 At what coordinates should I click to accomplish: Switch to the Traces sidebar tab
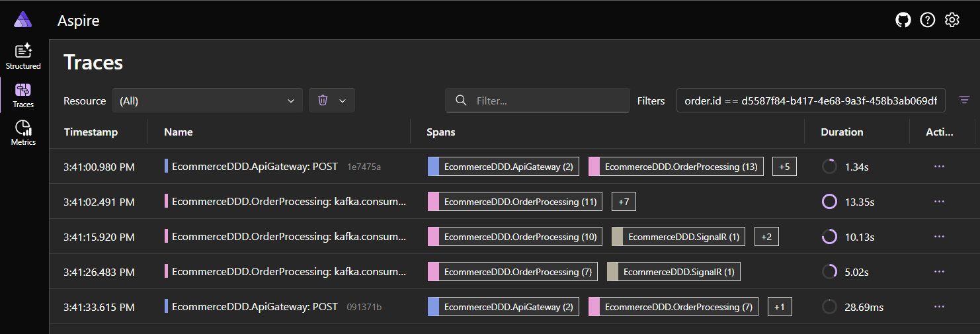click(x=23, y=95)
